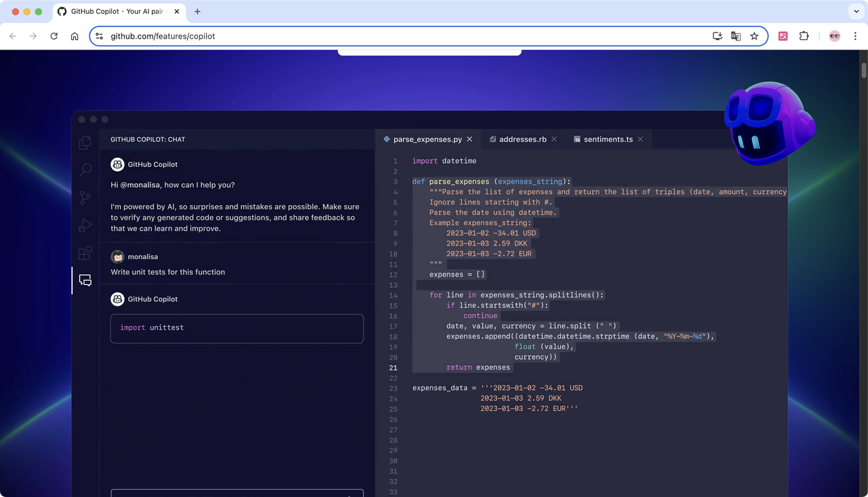Click the translate page icon
The width and height of the screenshot is (868, 497).
(x=736, y=36)
